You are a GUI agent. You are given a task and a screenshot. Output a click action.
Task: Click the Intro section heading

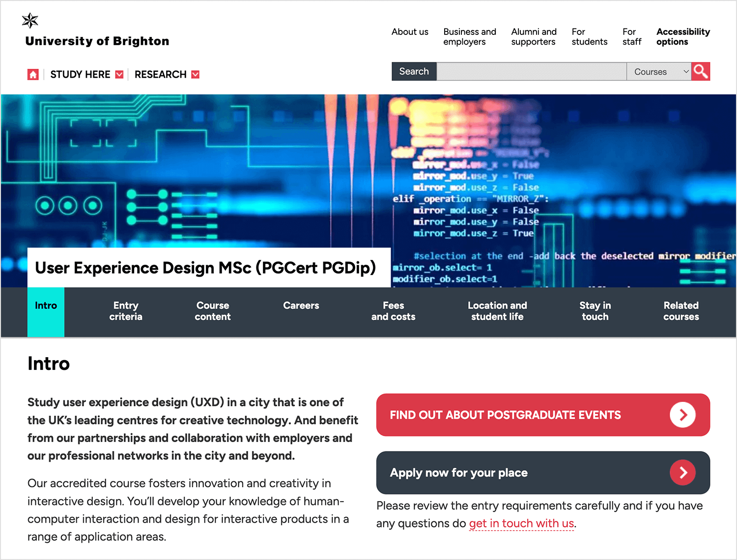pos(49,364)
